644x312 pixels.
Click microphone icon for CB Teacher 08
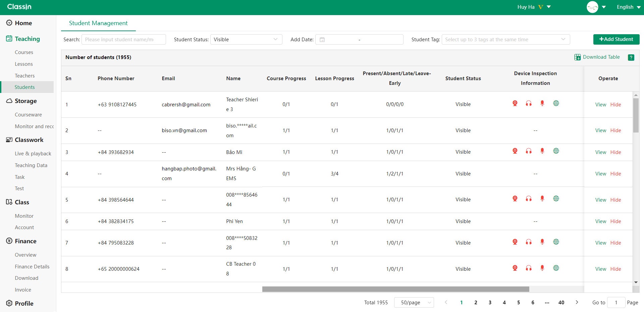542,268
